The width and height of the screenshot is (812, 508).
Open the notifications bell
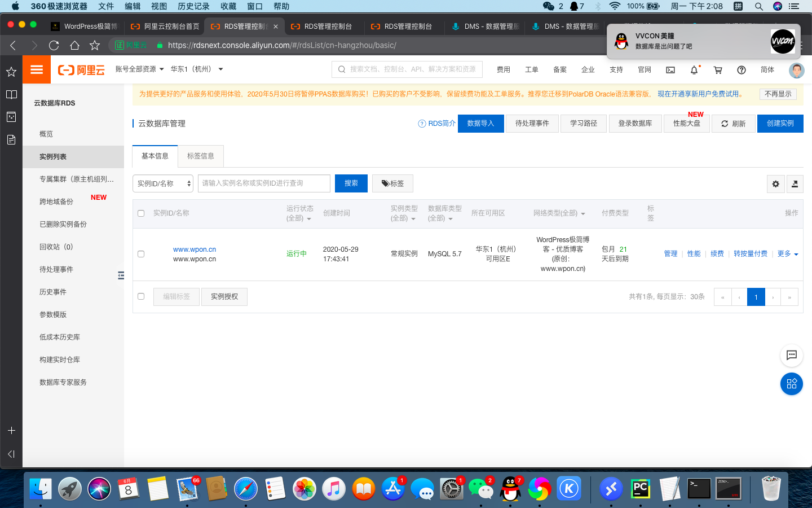[x=694, y=70]
